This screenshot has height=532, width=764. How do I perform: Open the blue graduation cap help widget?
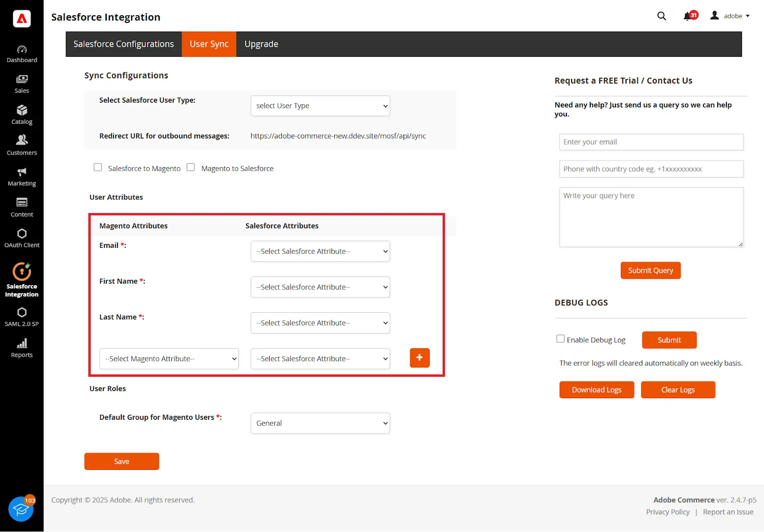point(21,509)
